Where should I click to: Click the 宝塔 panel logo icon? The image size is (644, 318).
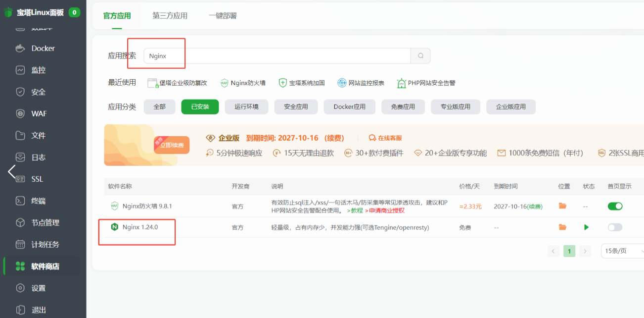click(x=8, y=12)
